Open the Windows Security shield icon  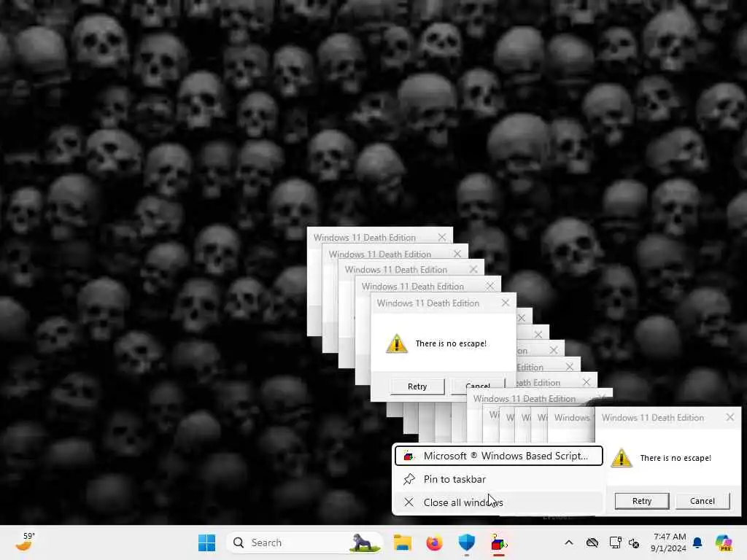pos(466,542)
